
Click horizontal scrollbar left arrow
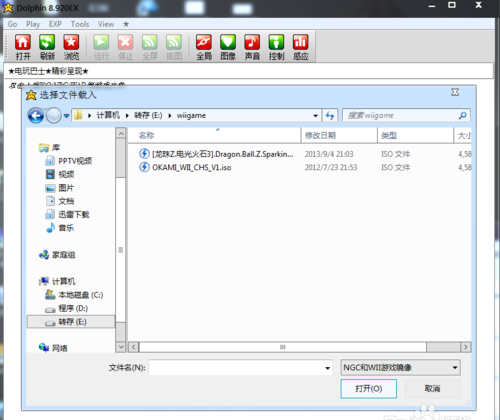pos(134,347)
